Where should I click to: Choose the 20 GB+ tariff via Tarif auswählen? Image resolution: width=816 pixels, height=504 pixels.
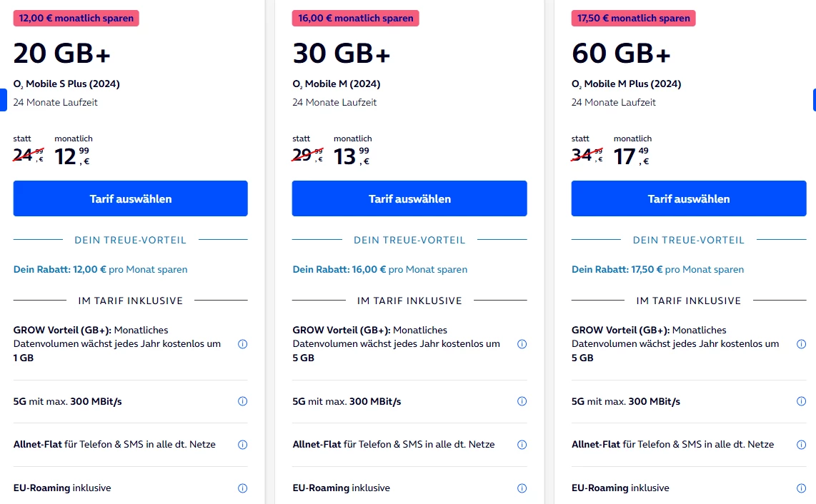[131, 198]
